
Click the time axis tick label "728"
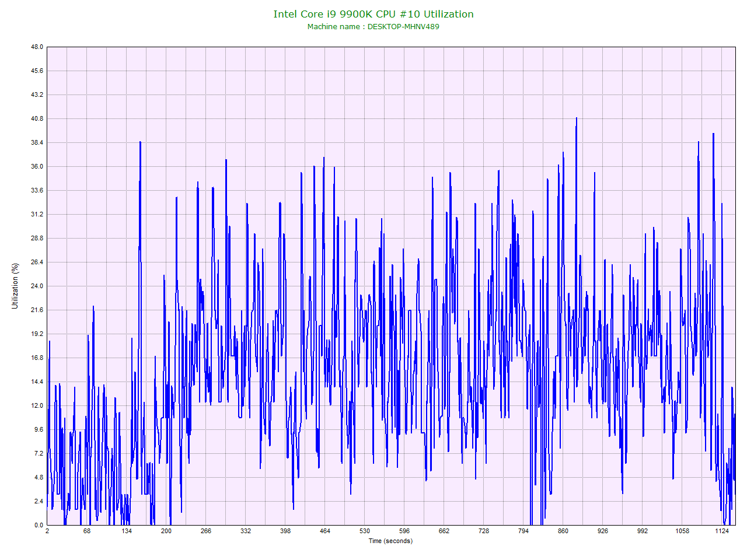(484, 531)
